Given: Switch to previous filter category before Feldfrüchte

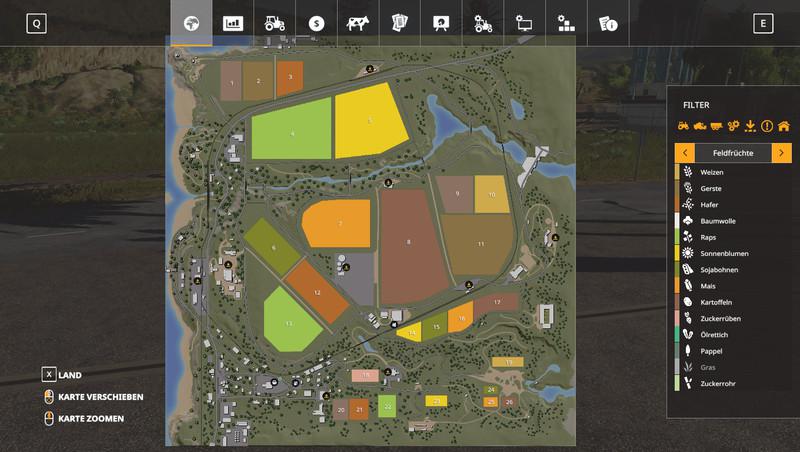Looking at the screenshot, I should 684,153.
